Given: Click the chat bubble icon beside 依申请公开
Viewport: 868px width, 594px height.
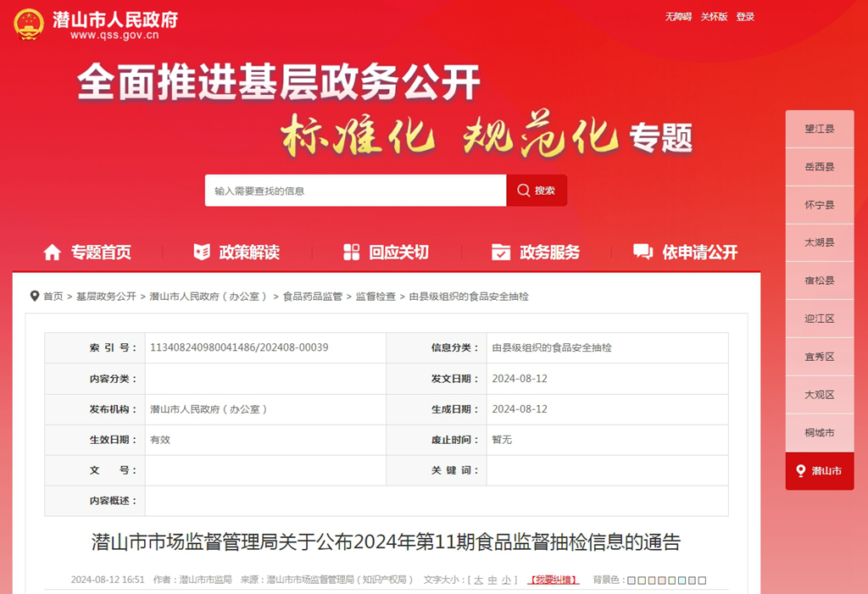Looking at the screenshot, I should click(x=643, y=252).
